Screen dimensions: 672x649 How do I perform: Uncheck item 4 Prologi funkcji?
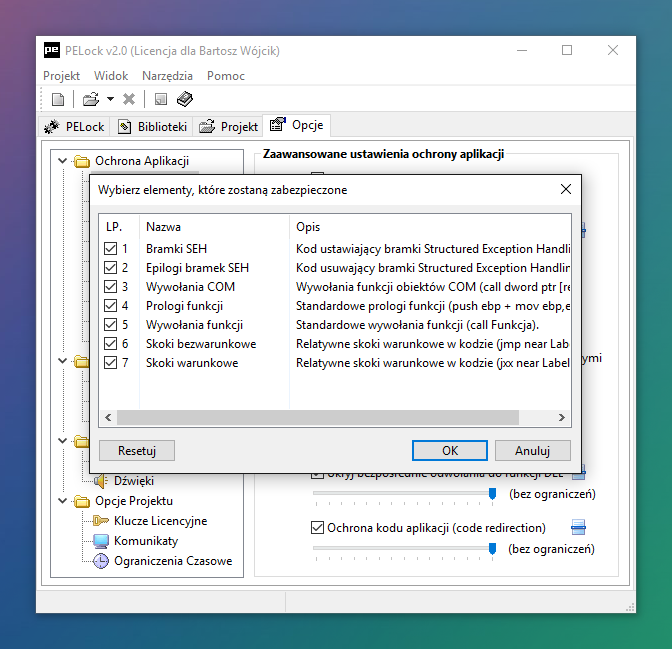tap(111, 306)
